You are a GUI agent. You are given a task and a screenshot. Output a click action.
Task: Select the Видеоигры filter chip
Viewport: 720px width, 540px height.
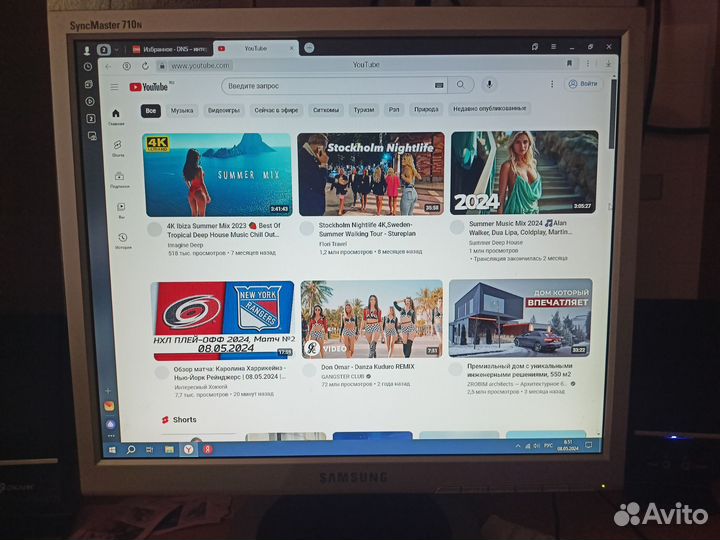[224, 110]
